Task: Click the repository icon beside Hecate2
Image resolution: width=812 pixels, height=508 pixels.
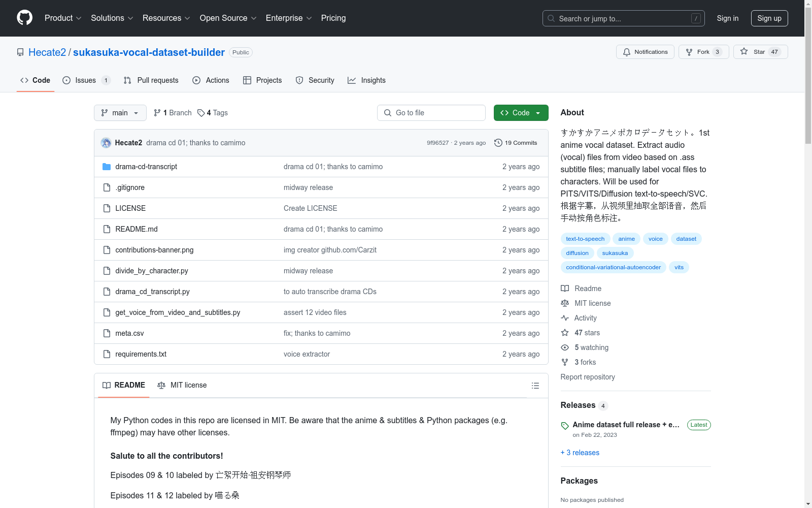Action: 20,52
